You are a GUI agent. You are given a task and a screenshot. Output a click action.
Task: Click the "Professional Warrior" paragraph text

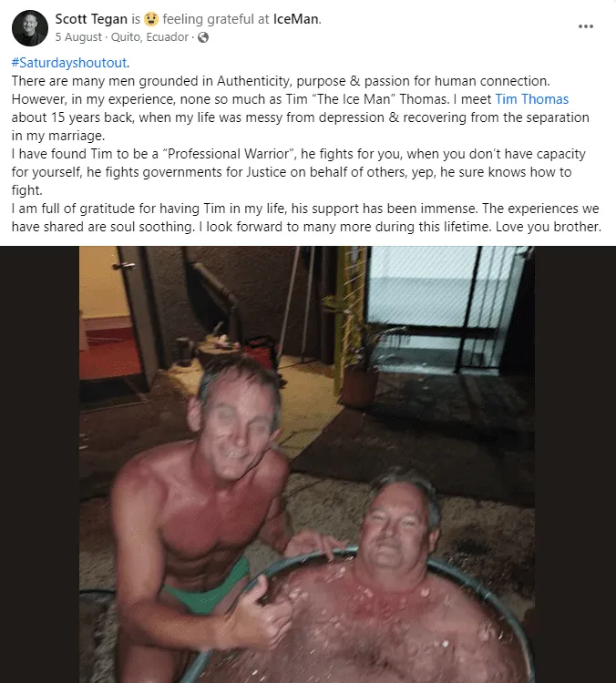[x=299, y=172]
